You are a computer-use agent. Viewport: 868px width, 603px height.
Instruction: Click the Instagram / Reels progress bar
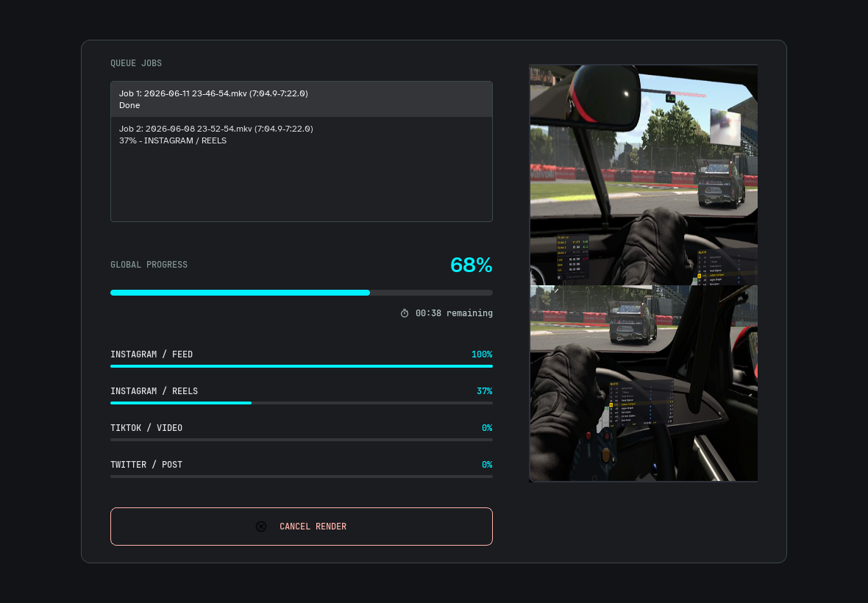302,403
